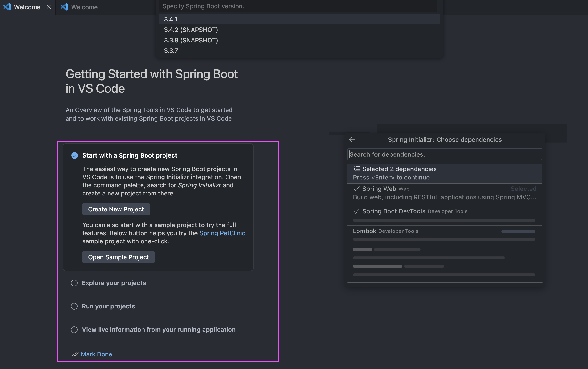Open the Spring PetClinic link
The height and width of the screenshot is (369, 588).
[x=222, y=233]
